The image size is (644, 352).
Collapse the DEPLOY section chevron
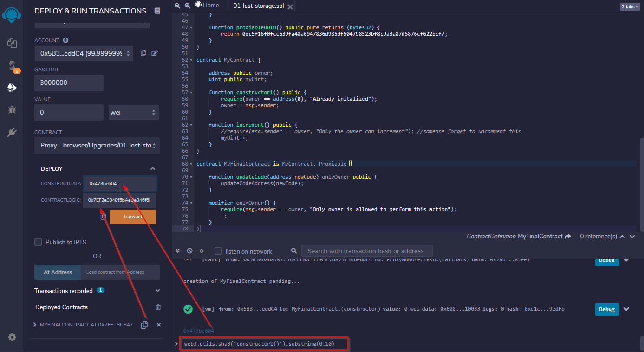[152, 168]
